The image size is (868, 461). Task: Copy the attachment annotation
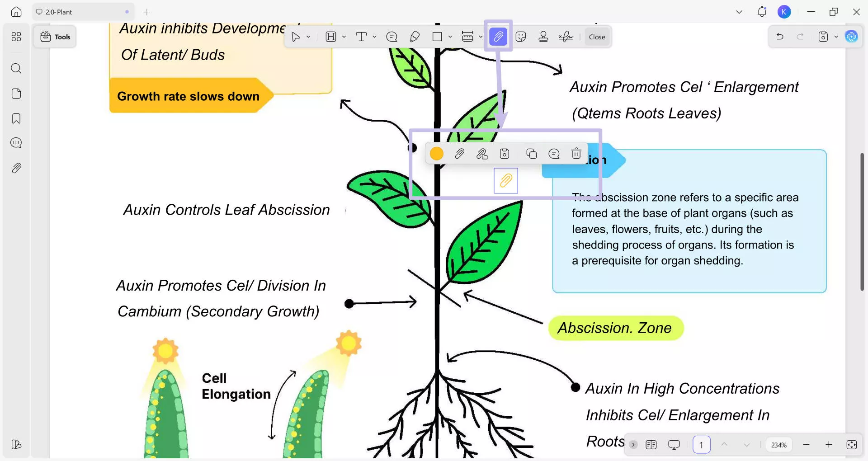(x=532, y=154)
